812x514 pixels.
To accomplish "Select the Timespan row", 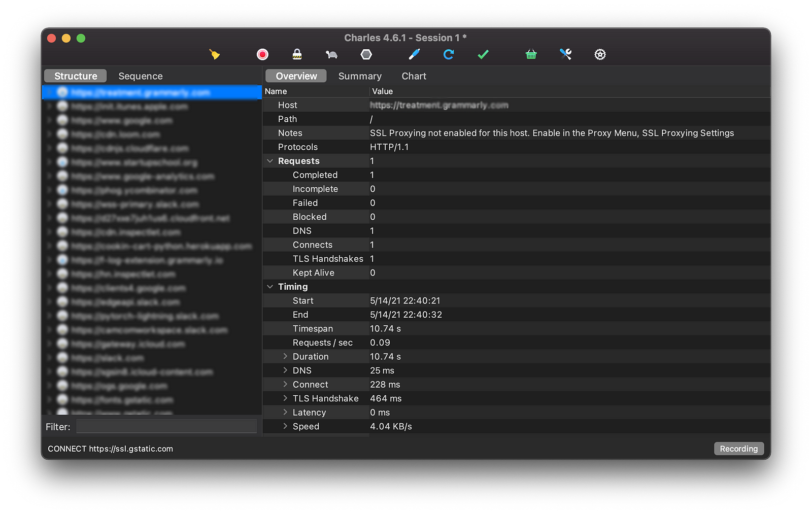I will click(x=516, y=329).
